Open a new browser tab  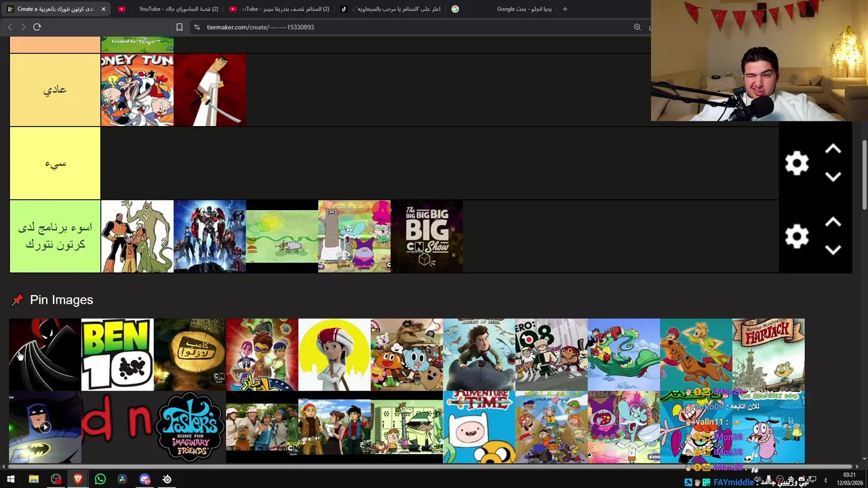(x=565, y=9)
